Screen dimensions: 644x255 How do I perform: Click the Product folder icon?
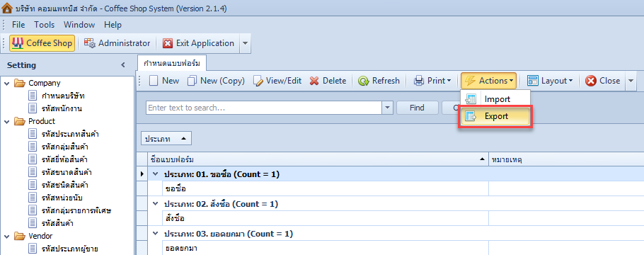(x=19, y=121)
